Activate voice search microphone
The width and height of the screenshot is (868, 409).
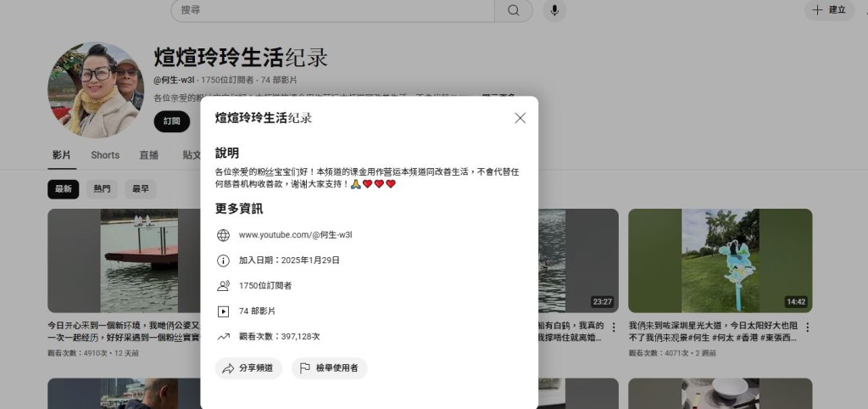pos(554,10)
